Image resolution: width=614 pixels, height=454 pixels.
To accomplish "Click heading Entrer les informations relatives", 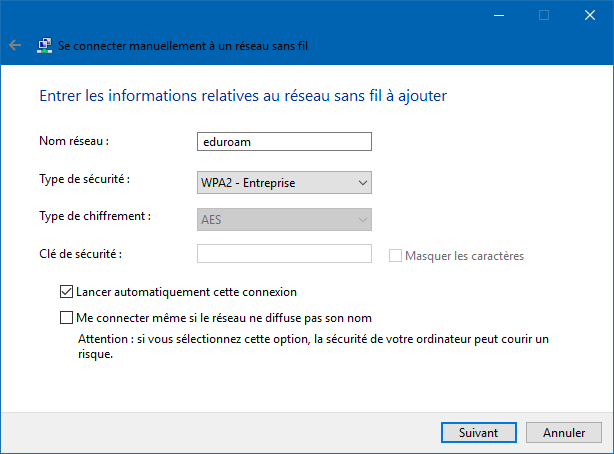I will (x=243, y=96).
